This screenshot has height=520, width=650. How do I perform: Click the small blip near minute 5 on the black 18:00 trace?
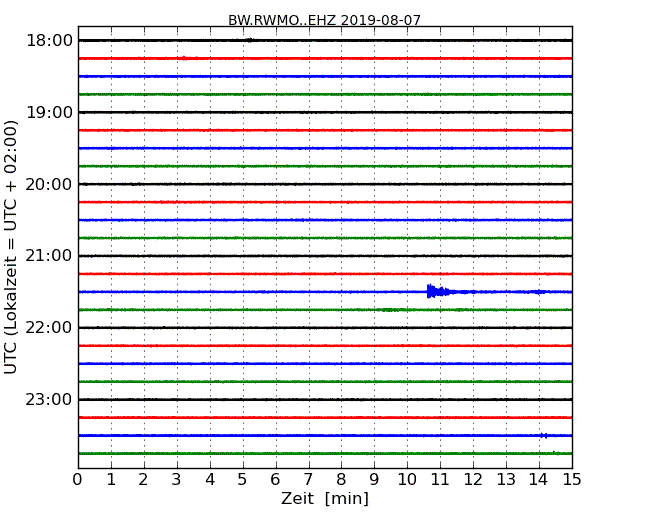coord(249,40)
